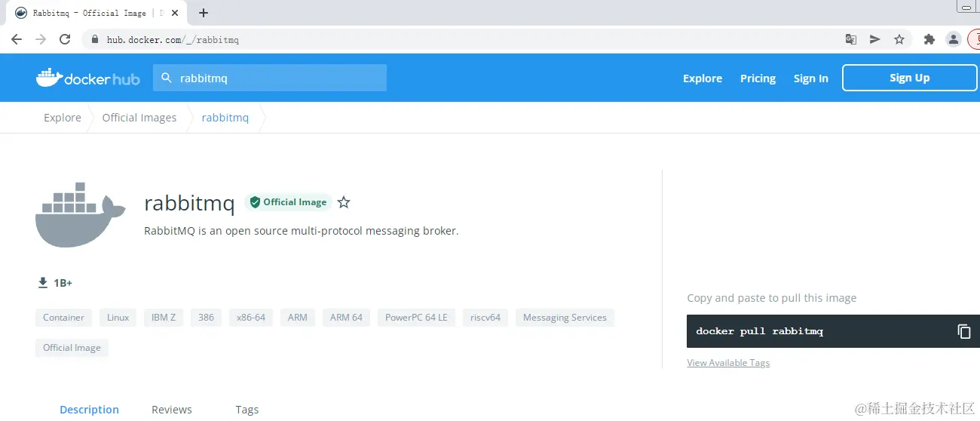Open the Explore link in header

(x=703, y=78)
